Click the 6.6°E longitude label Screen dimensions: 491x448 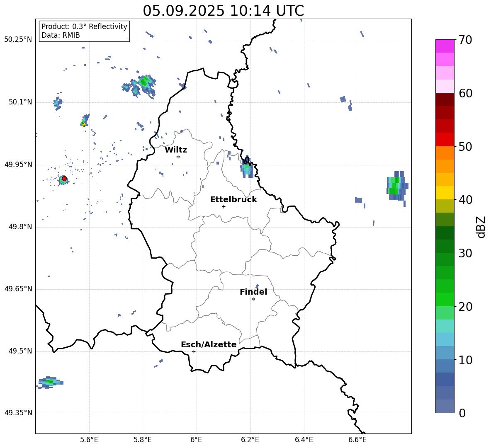click(x=357, y=440)
